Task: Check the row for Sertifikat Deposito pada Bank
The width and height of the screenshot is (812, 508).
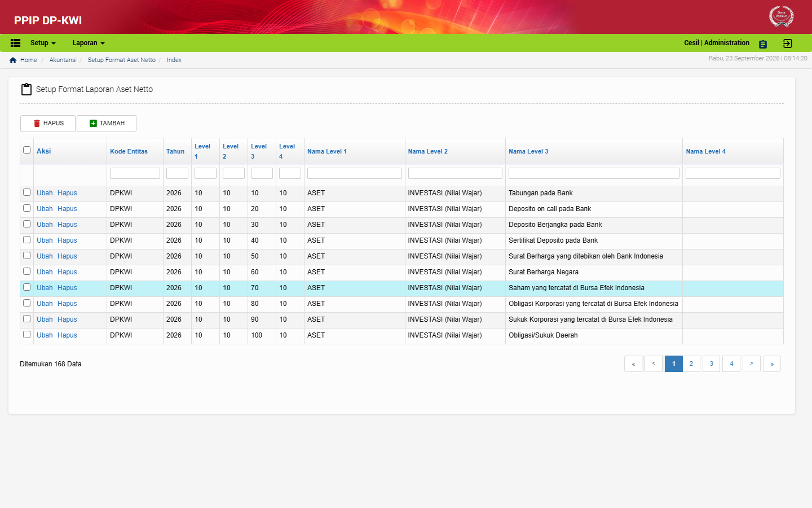Action: [27, 240]
